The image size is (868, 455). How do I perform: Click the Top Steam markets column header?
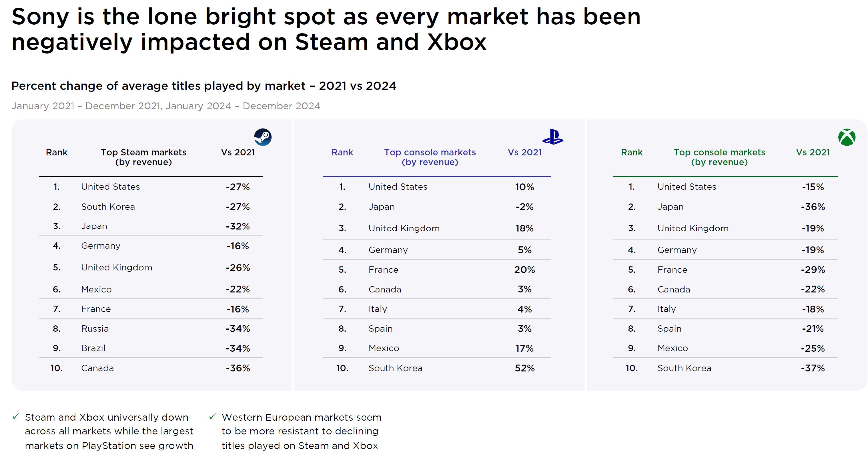pyautogui.click(x=143, y=157)
